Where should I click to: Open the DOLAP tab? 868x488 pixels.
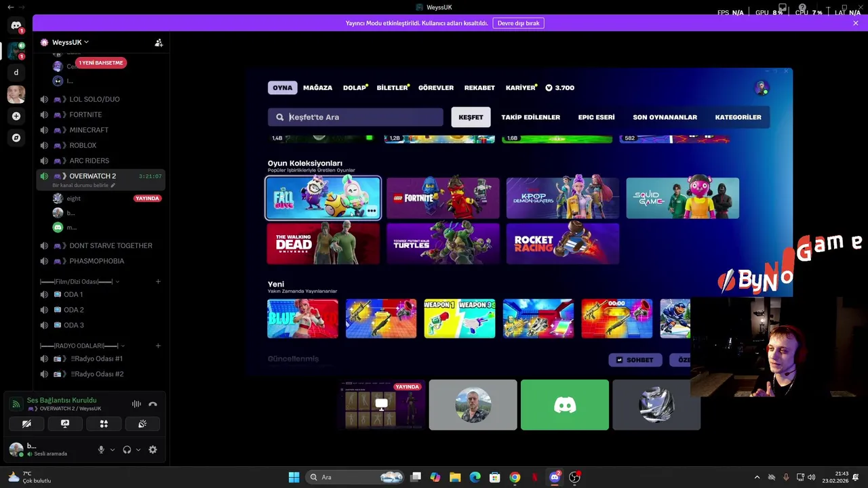click(355, 87)
